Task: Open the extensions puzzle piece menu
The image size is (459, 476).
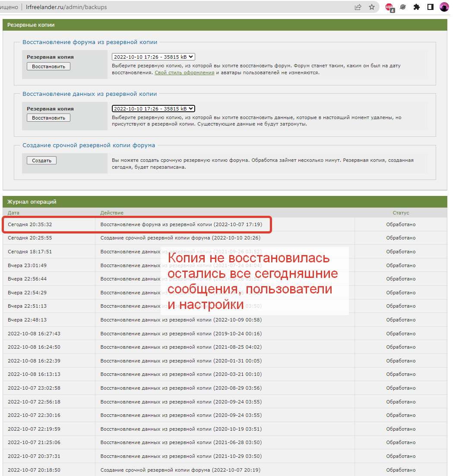Action: 417,7
